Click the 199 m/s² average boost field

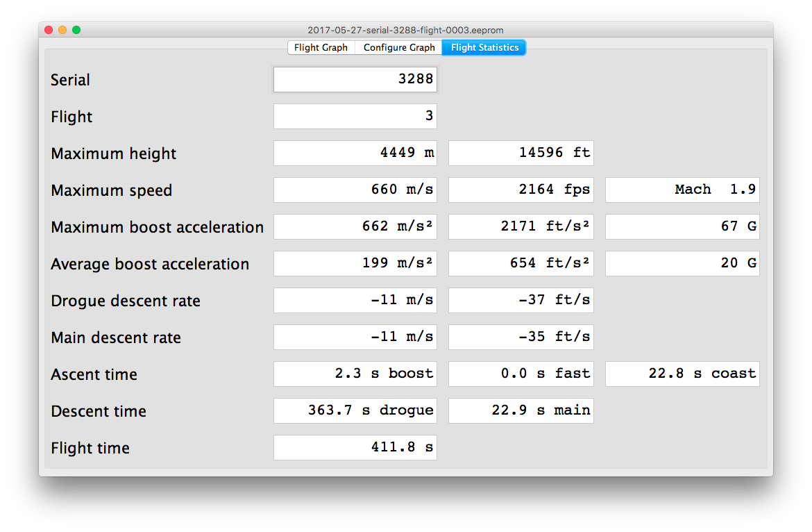coord(355,263)
